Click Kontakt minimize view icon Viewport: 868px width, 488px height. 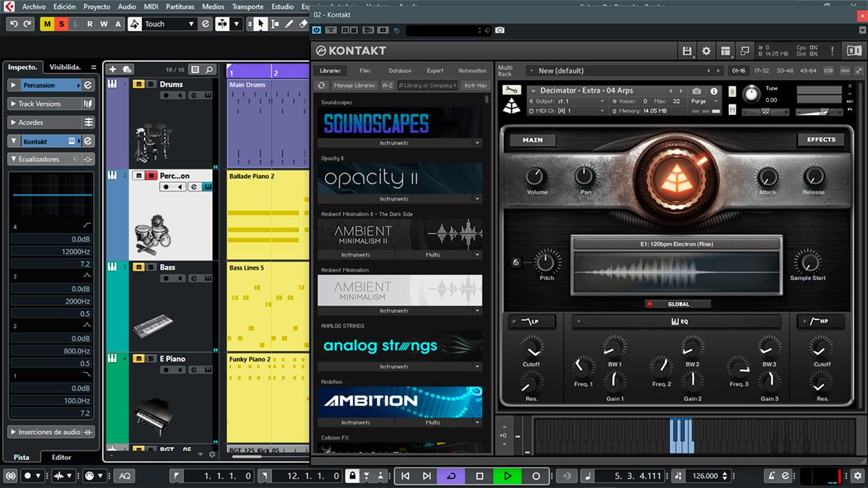pos(744,51)
